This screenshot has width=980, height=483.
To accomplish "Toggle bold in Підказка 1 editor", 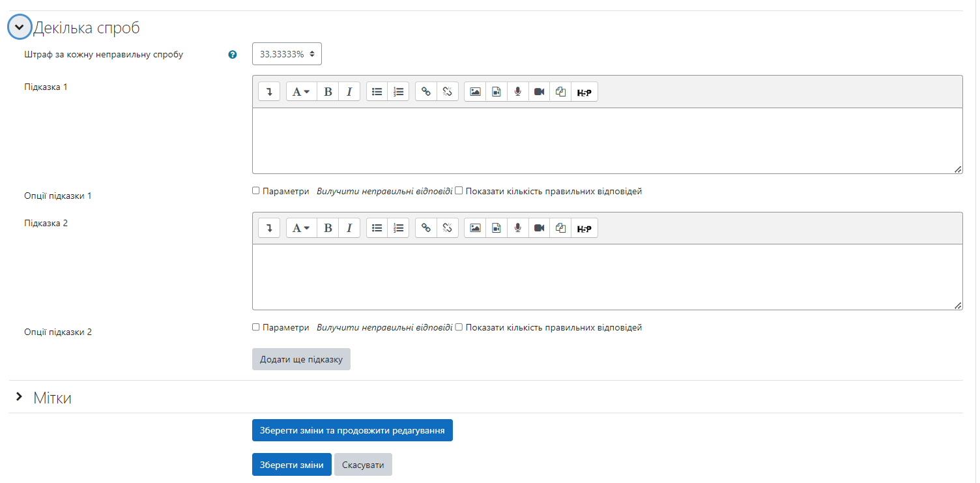I will [328, 92].
